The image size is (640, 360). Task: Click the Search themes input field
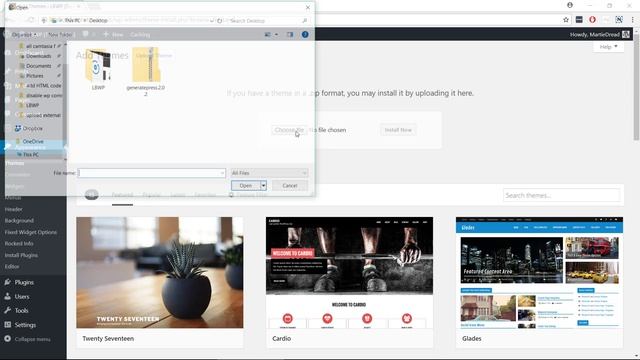(561, 196)
